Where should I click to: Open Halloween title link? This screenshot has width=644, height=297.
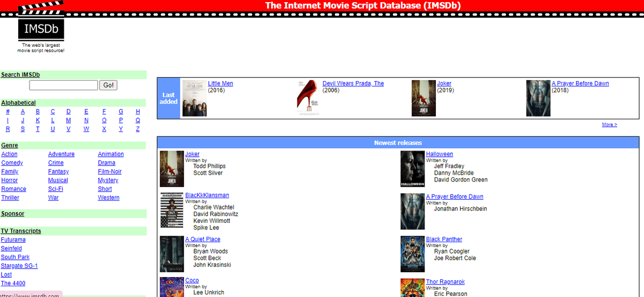click(440, 154)
